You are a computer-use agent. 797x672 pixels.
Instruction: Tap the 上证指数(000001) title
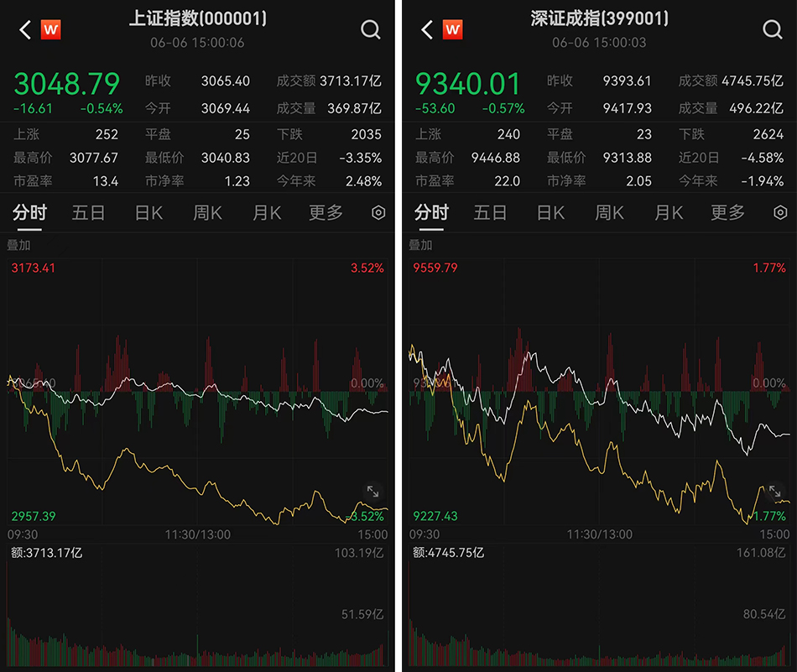198,18
